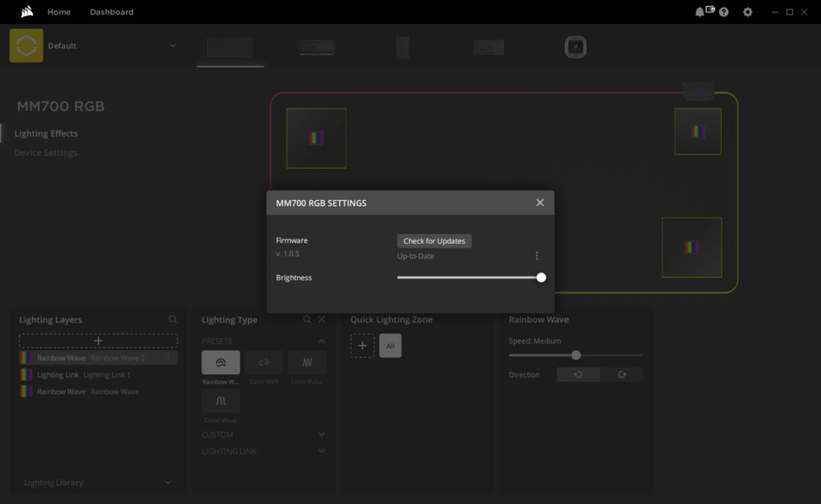Select top-right mousepad lighting zone
The image size is (821, 504).
[698, 131]
